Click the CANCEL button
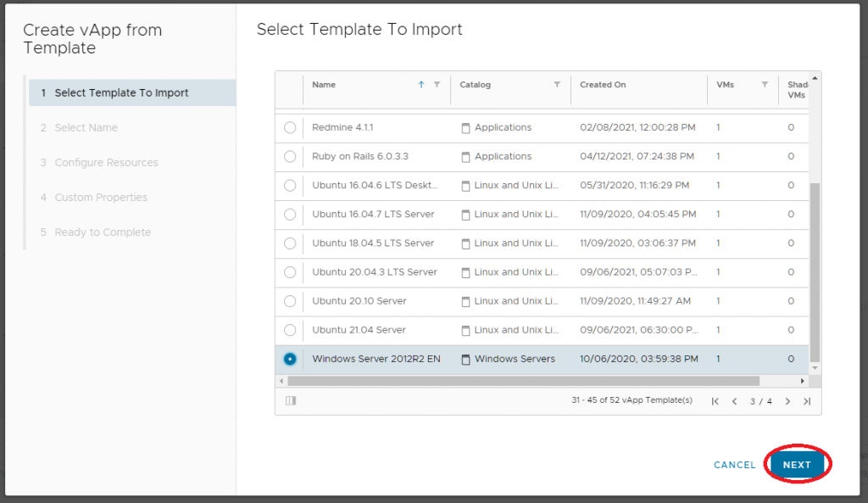868x503 pixels. (x=735, y=465)
